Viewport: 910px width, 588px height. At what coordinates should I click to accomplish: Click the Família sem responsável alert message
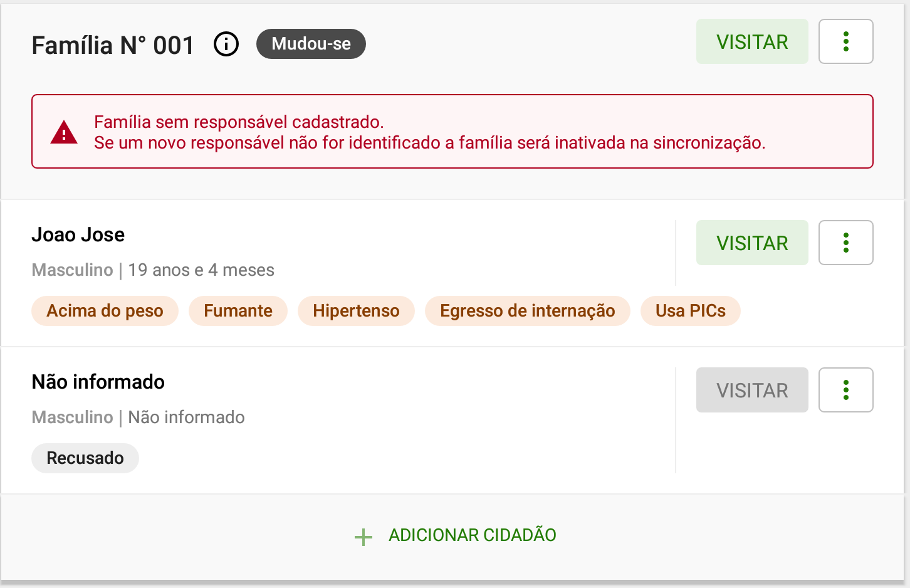(429, 132)
